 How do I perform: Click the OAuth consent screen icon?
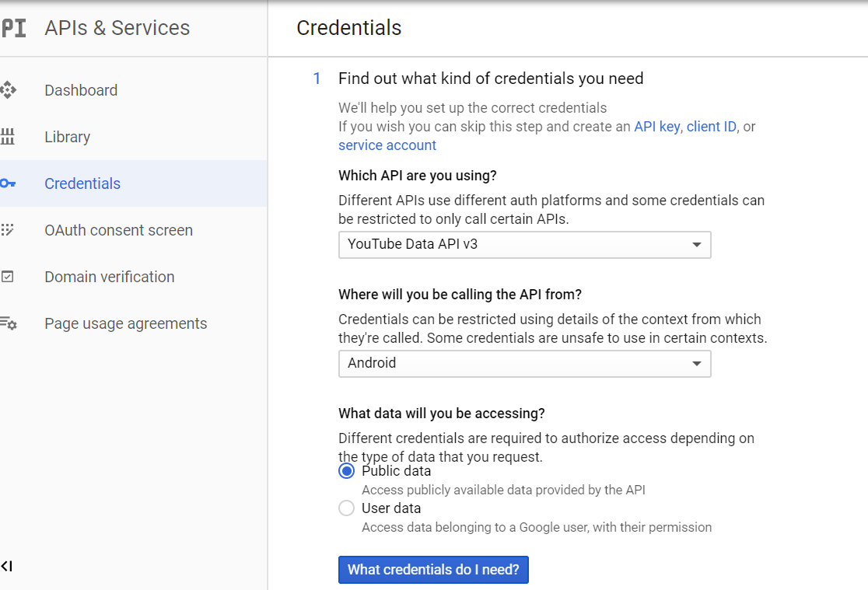7,229
